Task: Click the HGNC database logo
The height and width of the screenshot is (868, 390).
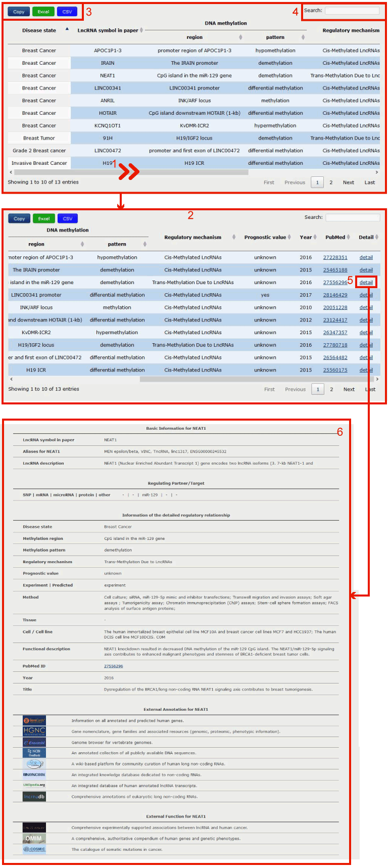Action: point(34,731)
